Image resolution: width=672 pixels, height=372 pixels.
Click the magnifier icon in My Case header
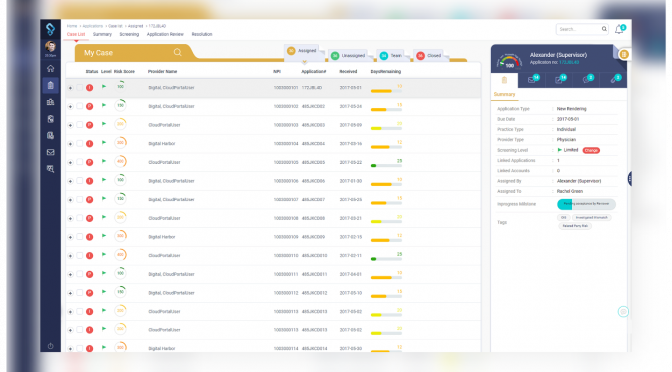177,52
